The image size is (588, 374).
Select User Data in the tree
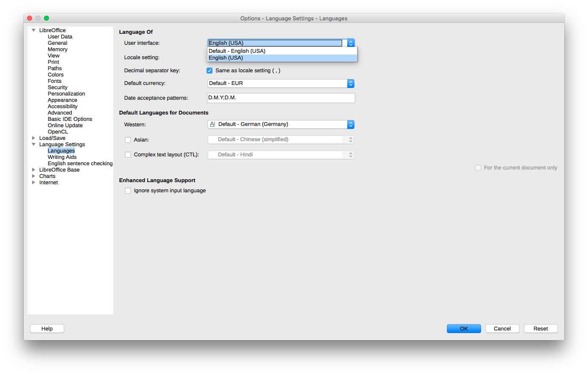[60, 37]
